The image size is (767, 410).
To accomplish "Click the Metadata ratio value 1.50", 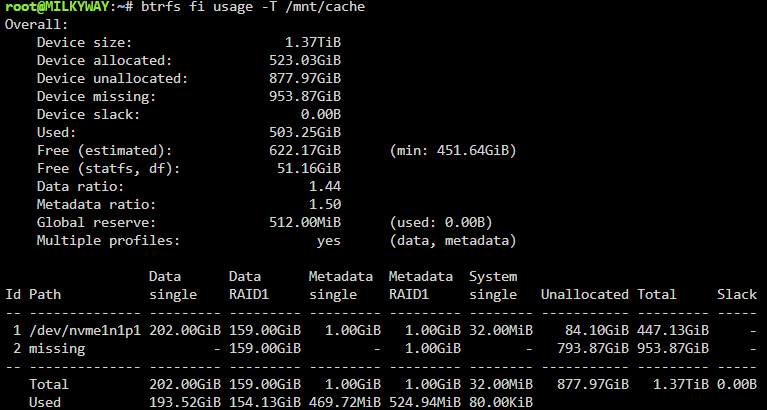I will coord(325,205).
